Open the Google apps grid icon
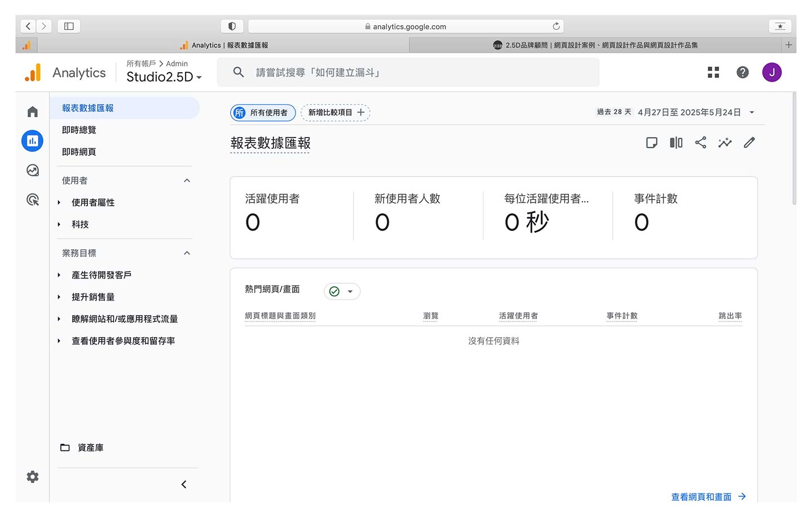Viewport: 812px width, 517px height. pyautogui.click(x=713, y=72)
